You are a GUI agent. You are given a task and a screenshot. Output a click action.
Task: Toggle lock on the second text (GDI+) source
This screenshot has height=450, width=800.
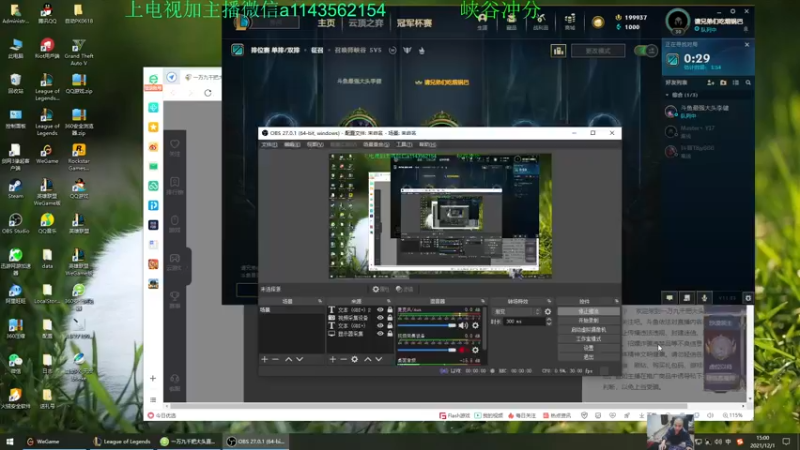(390, 326)
